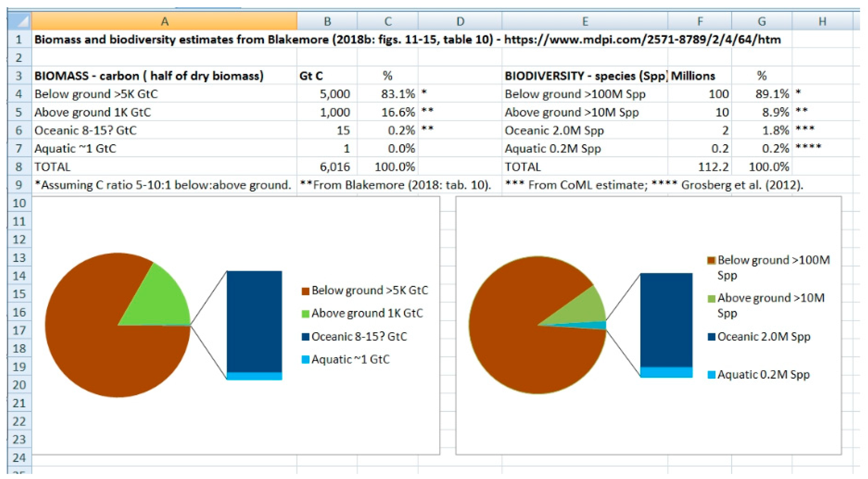
Task: Click Oceanic 8-15? GtC legend label
Action: pyautogui.click(x=359, y=337)
